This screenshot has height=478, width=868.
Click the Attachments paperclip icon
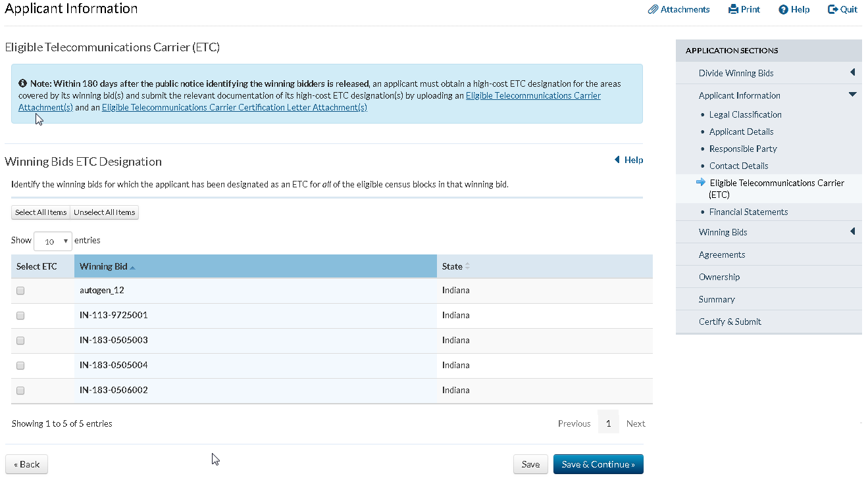[653, 10]
